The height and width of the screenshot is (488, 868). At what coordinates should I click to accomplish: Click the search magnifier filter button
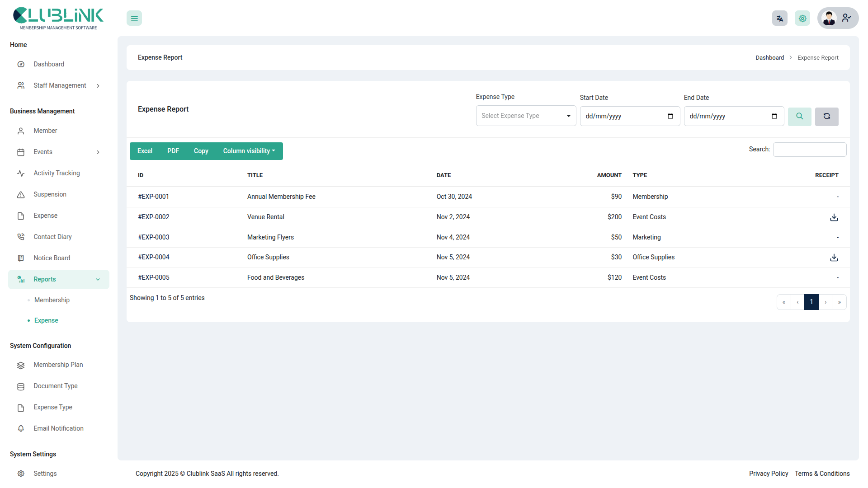point(799,117)
